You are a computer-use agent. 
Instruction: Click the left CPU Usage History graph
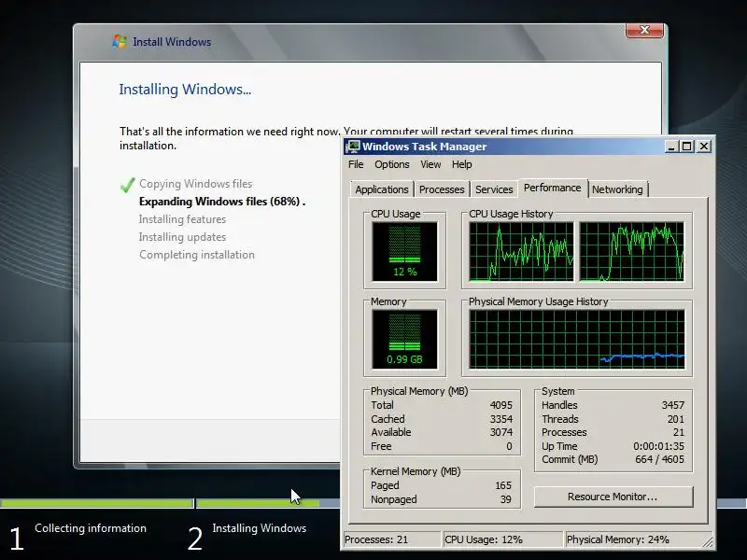(522, 251)
